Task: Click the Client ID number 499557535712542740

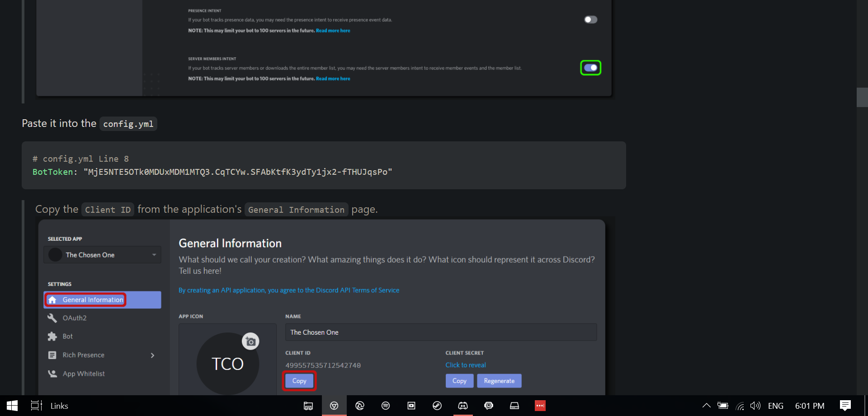Action: [x=323, y=365]
